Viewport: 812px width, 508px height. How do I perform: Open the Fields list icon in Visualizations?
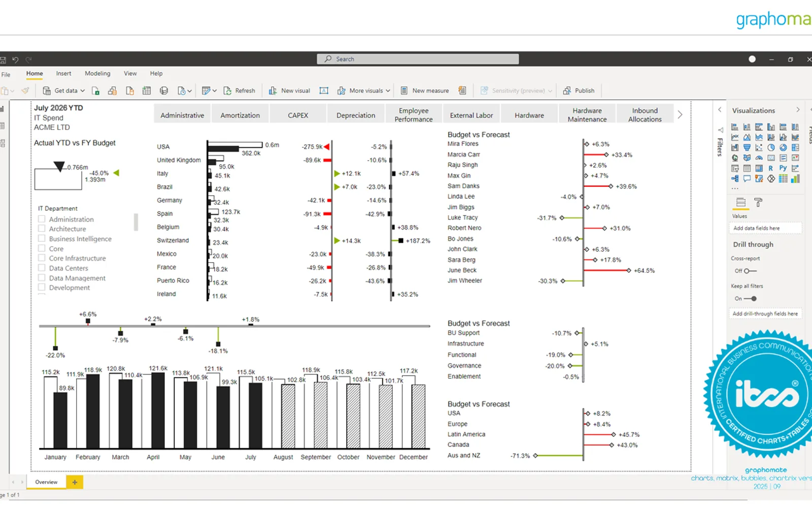click(741, 203)
